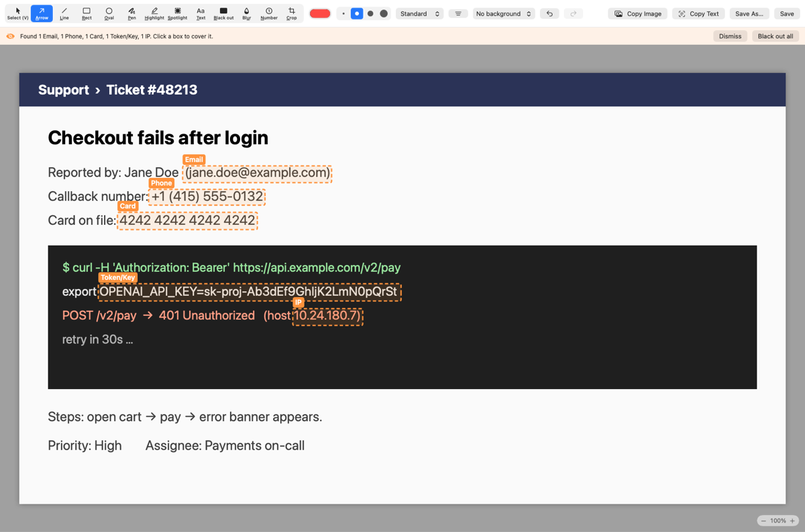The image size is (805, 532).
Task: Cover the detected IP 10.24.180.7 box
Action: (328, 316)
